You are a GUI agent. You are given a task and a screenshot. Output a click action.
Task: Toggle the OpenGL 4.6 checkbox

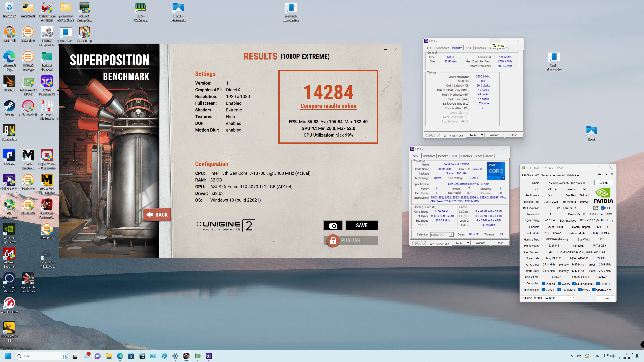pos(594,290)
